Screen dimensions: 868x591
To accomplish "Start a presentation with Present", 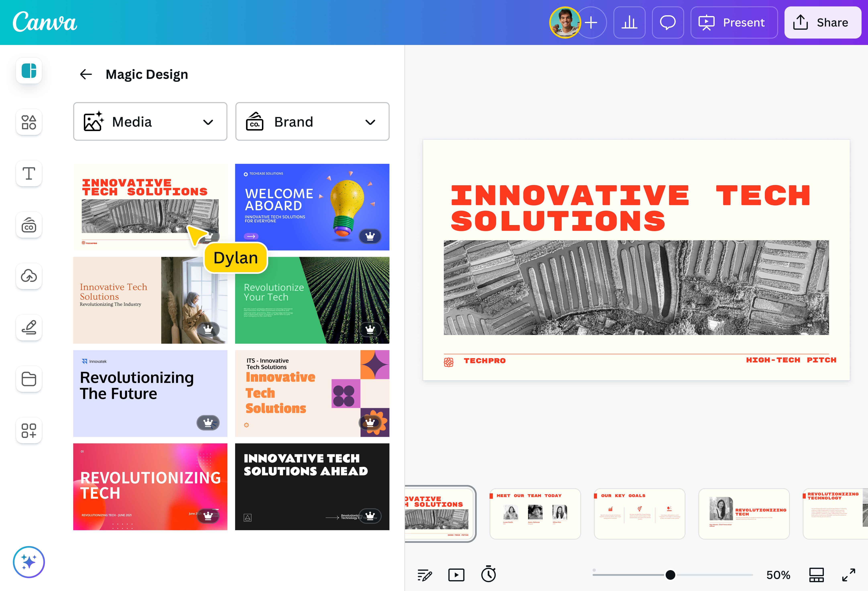I will click(734, 22).
